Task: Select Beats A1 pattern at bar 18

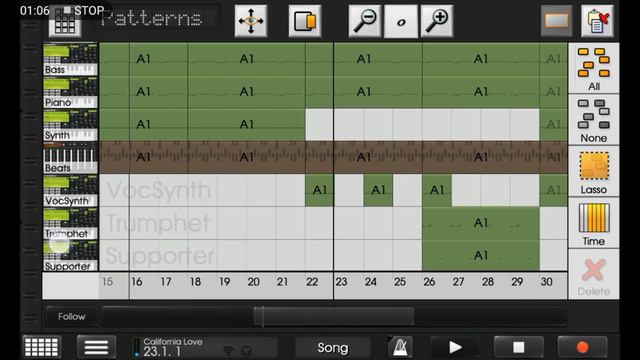Action: 246,157
